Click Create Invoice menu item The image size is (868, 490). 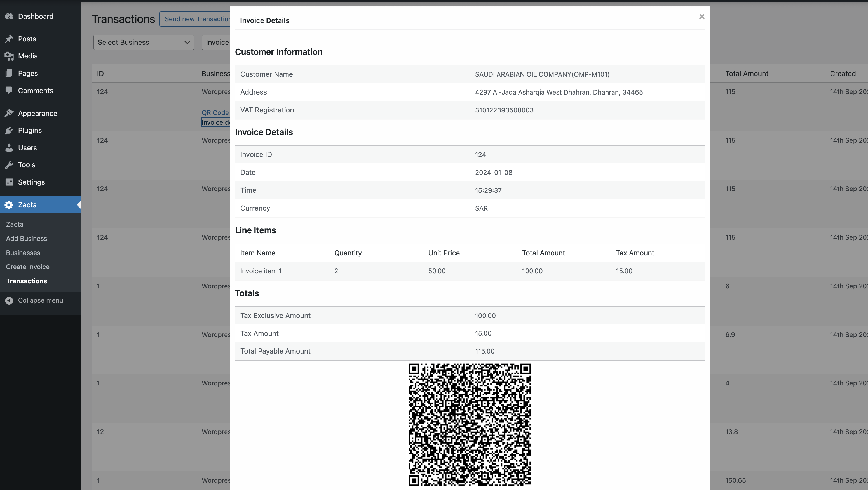coord(27,267)
